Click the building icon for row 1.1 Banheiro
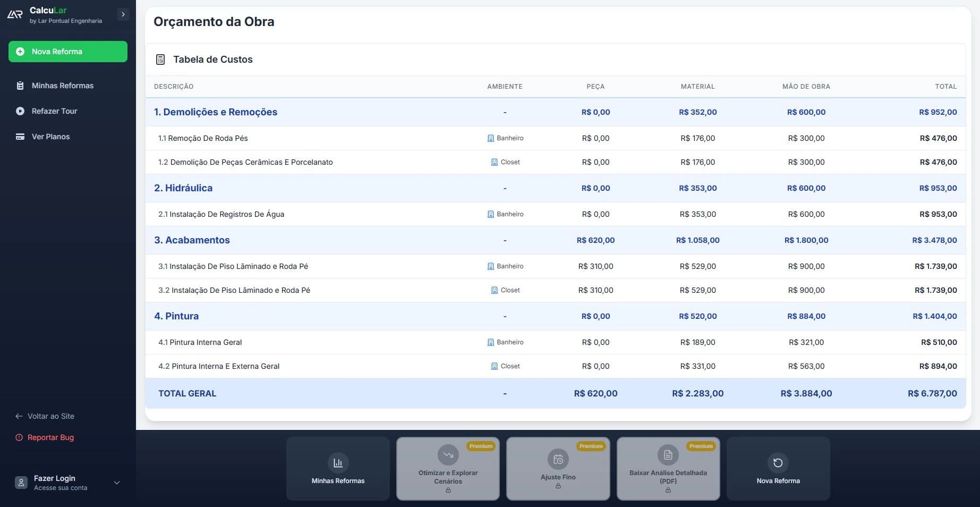The width and height of the screenshot is (980, 507). tap(490, 138)
